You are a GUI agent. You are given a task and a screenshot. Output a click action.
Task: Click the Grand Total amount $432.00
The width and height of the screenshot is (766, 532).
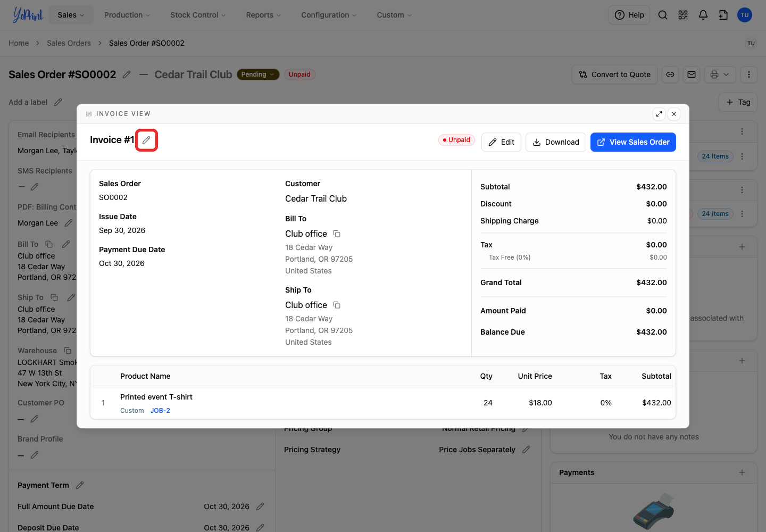coord(652,282)
